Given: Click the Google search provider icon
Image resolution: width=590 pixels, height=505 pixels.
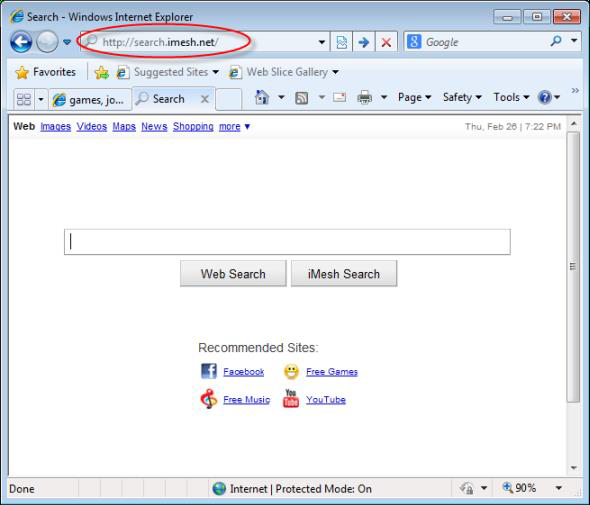Looking at the screenshot, I should click(414, 42).
